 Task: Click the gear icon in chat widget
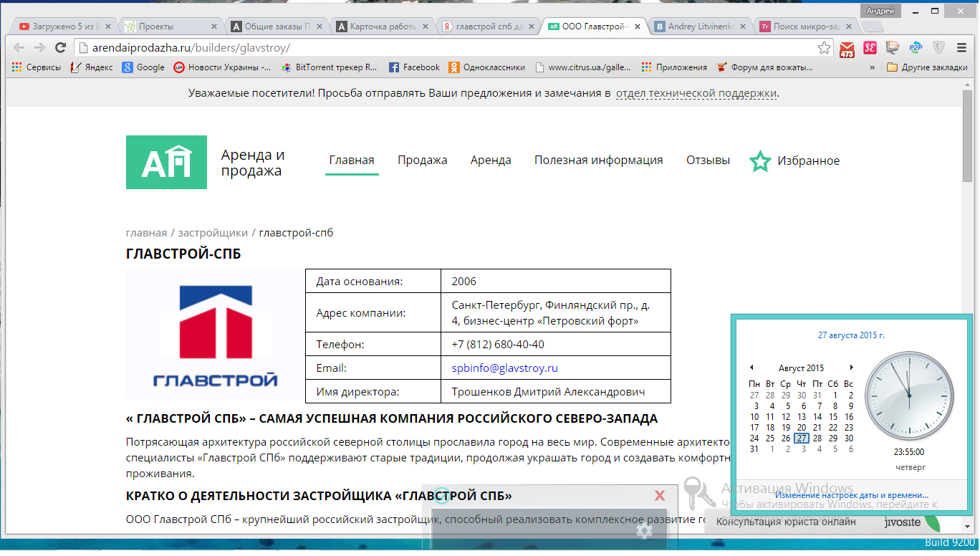click(644, 531)
